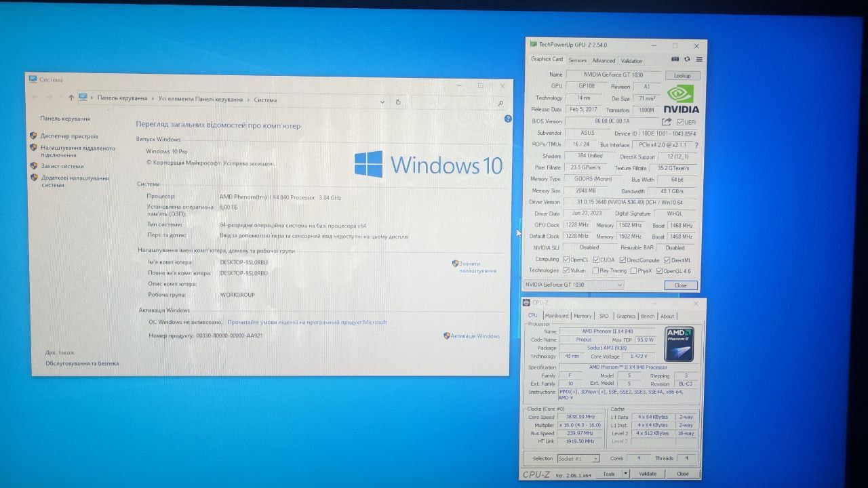Click the Bus Interface question mark icon
The width and height of the screenshot is (868, 488).
[696, 145]
